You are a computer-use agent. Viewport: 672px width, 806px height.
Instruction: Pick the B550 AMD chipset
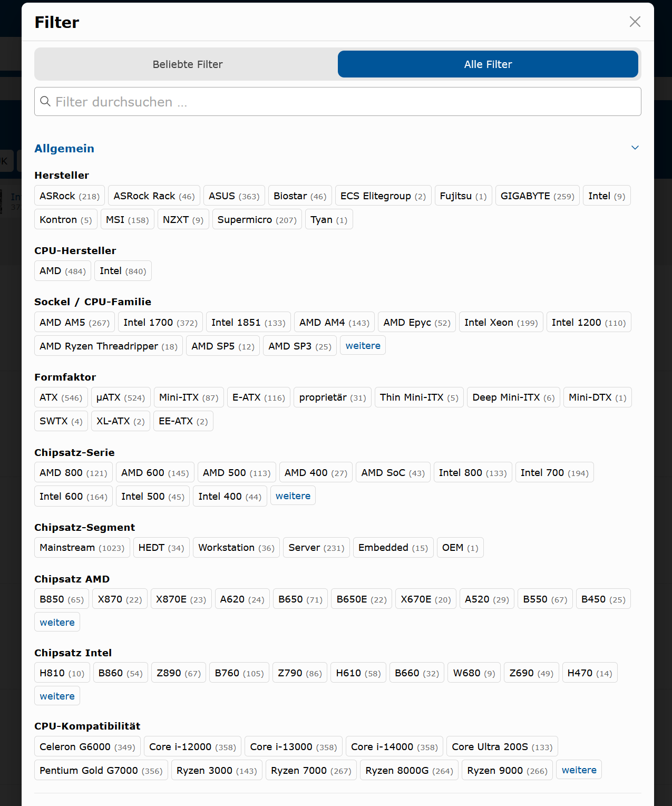545,599
